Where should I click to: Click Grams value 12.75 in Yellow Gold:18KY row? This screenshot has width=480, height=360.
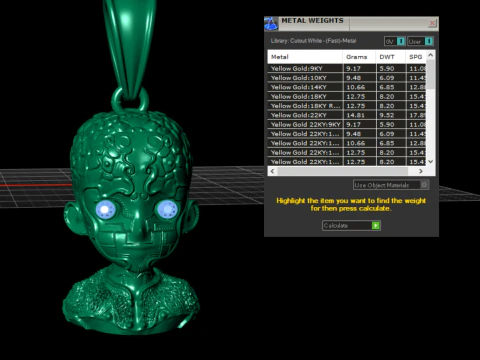359,96
